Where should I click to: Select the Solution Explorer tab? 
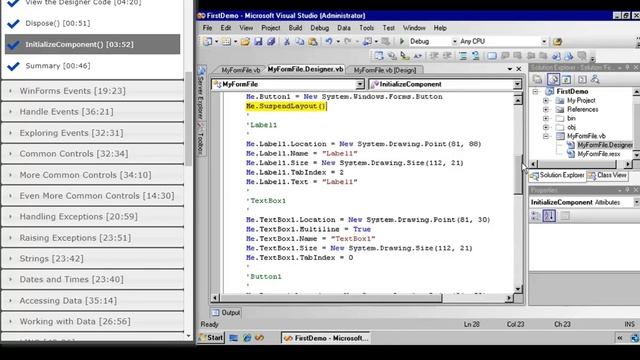pyautogui.click(x=557, y=175)
